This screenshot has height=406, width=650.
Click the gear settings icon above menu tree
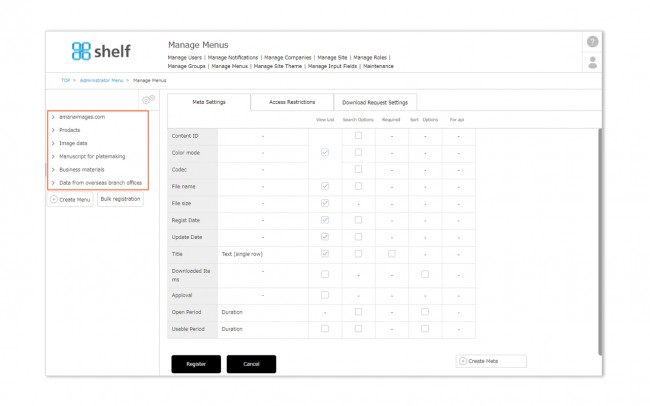point(148,100)
